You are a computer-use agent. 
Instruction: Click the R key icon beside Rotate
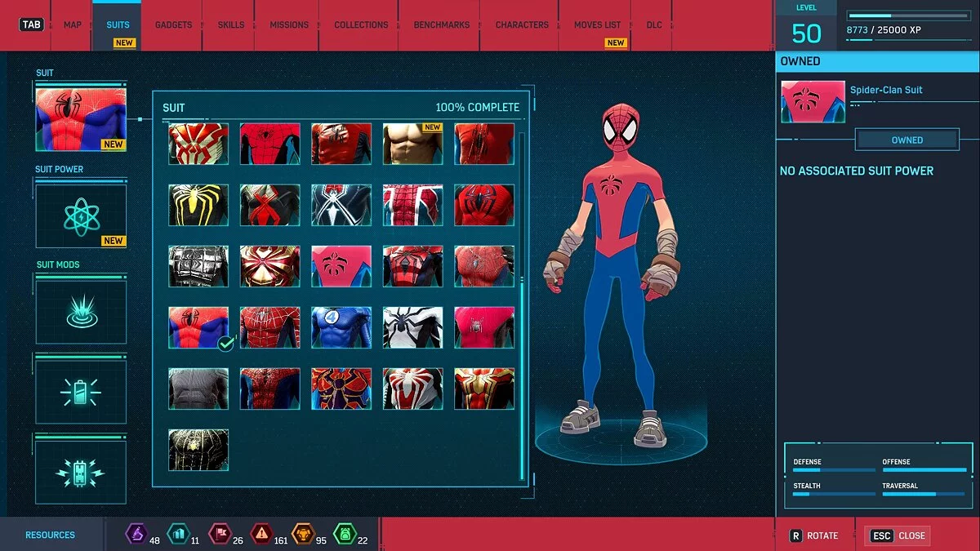click(795, 535)
